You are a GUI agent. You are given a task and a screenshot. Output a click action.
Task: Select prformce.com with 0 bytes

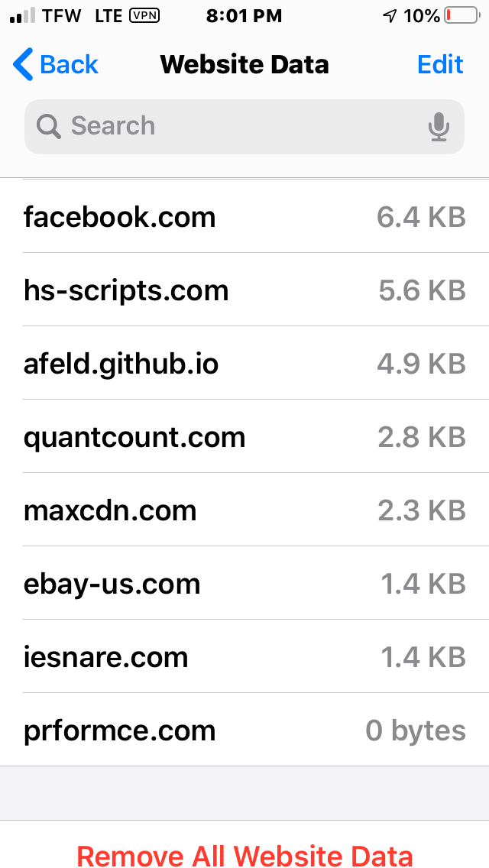[x=244, y=730]
